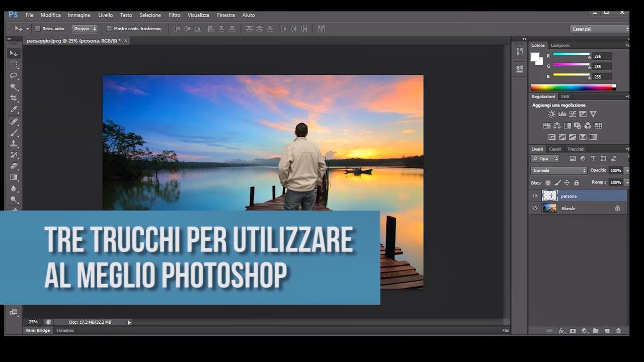This screenshot has height=362, width=644.
Task: Add a Color Balance adjustment
Action: tap(557, 126)
